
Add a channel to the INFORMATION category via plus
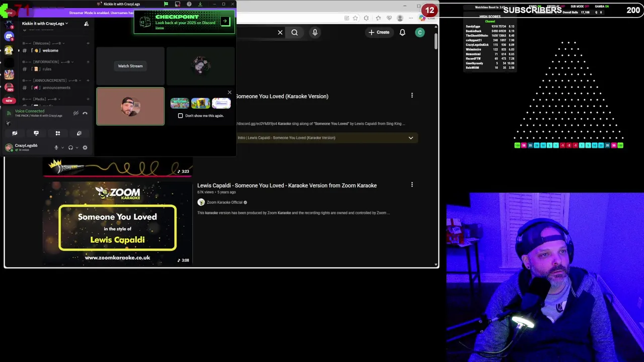pos(88,62)
